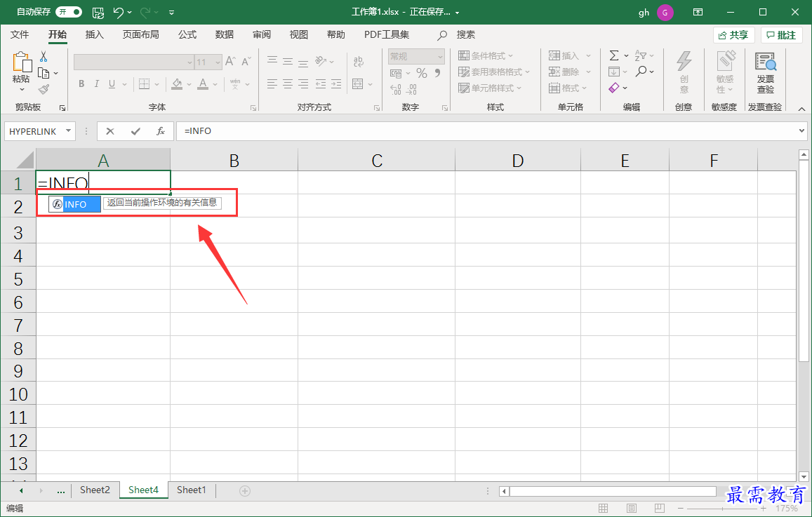Click the Format Painter brush icon

(44, 90)
